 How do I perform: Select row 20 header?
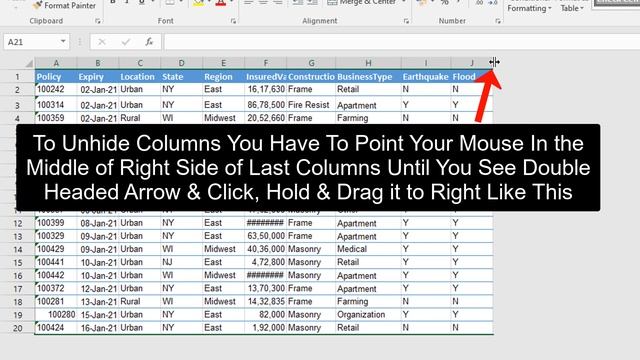point(18,328)
